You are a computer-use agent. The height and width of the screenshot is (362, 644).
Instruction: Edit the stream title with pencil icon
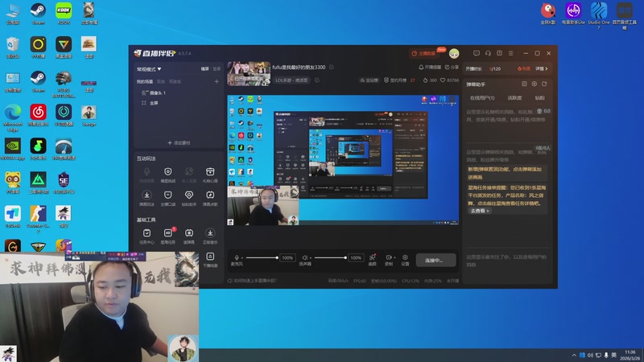coord(332,67)
